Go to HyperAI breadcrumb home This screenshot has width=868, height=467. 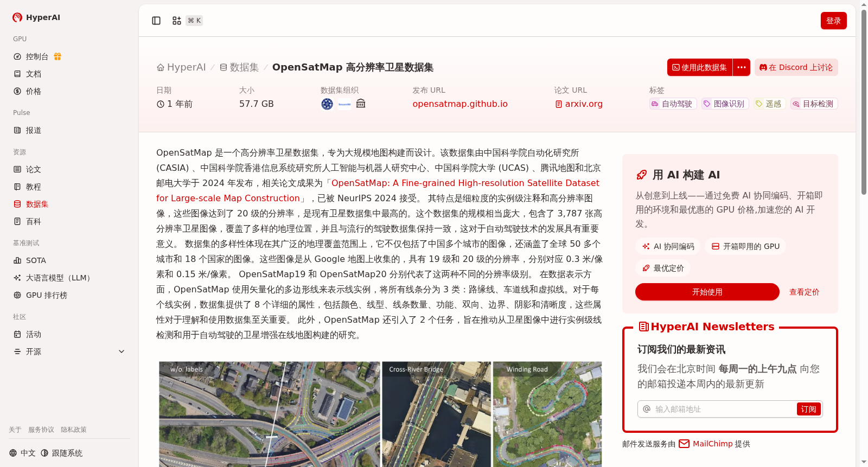click(x=181, y=67)
